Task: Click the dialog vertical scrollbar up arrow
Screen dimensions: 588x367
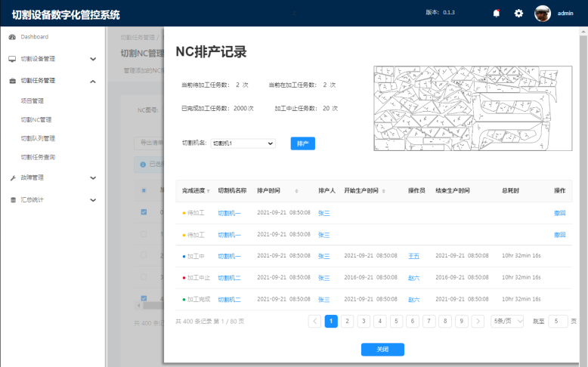Action: (583, 32)
